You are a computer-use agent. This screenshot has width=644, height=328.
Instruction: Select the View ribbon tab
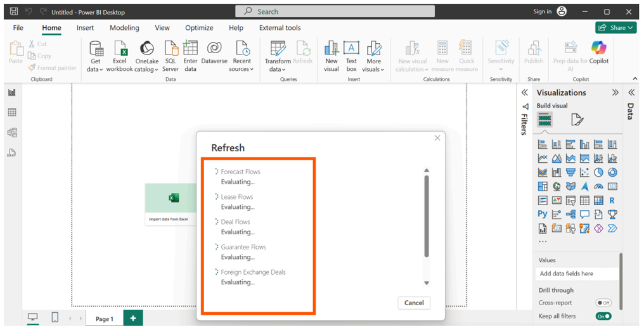(x=162, y=28)
